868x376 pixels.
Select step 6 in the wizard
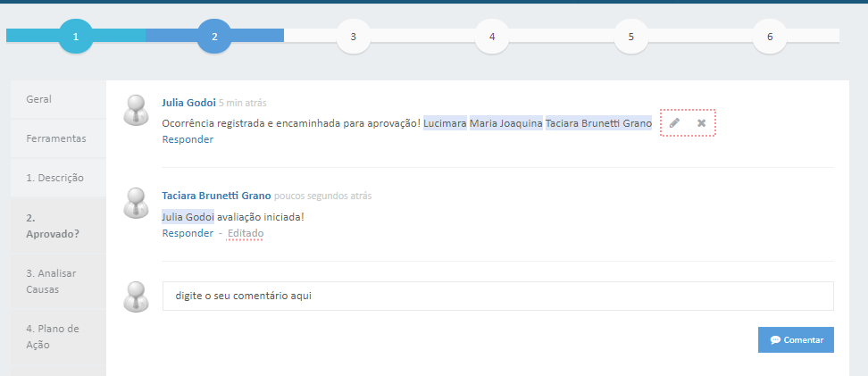point(770,37)
